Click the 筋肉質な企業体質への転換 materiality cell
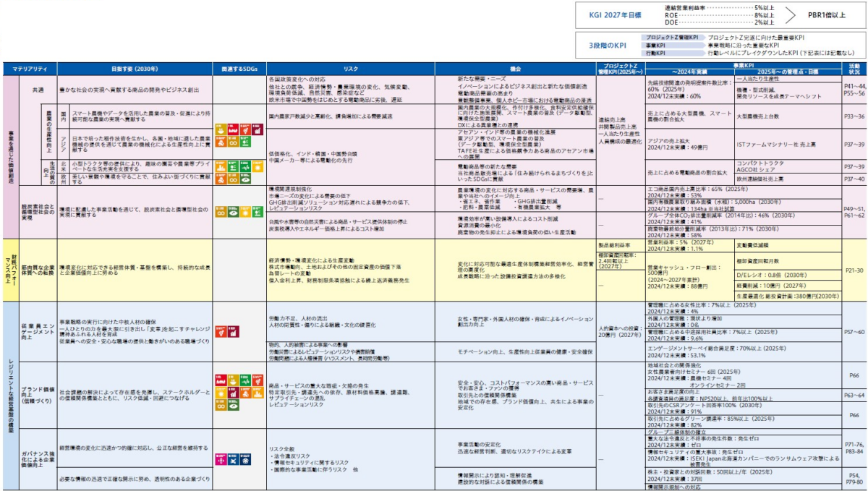868x491 pixels. coord(39,269)
